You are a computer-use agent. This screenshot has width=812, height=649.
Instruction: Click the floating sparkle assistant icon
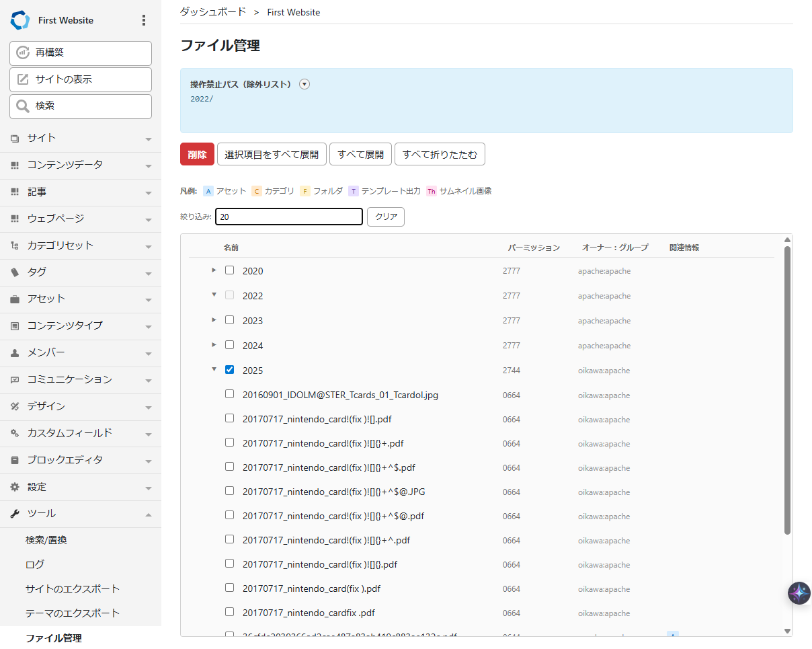coord(799,593)
